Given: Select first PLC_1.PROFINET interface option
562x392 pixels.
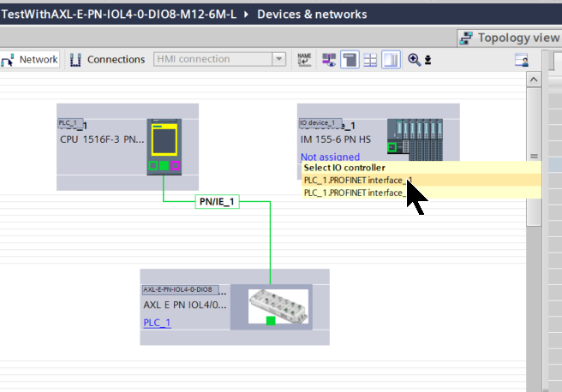Looking at the screenshot, I should click(x=357, y=181).
